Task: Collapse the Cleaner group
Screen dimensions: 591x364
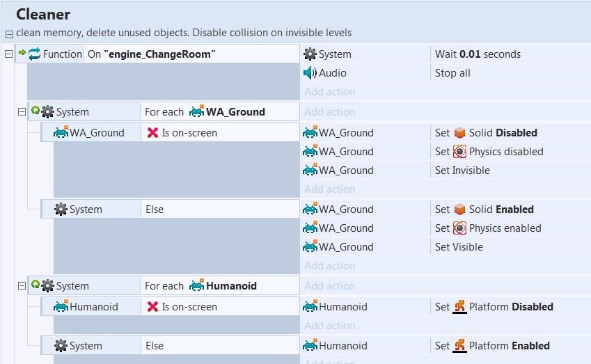Action: [x=8, y=33]
